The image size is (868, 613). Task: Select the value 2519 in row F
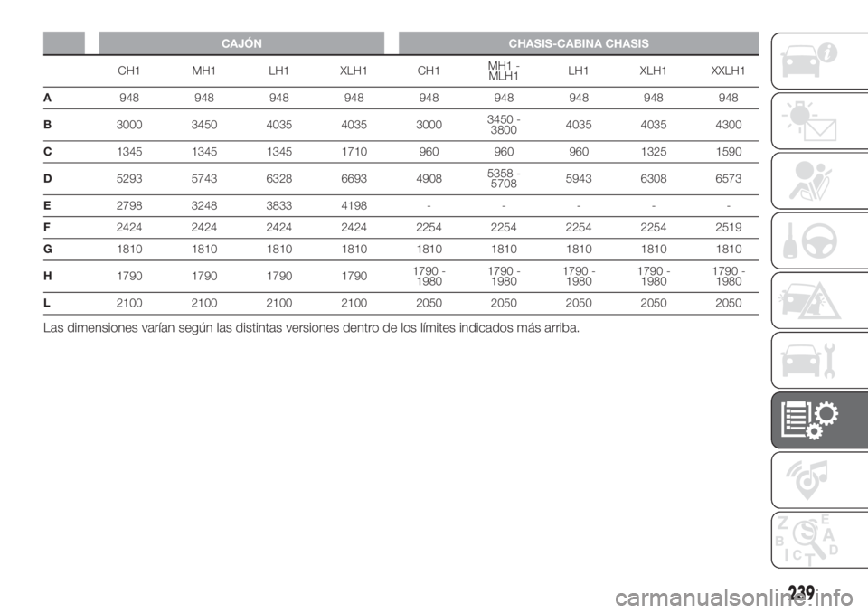pos(728,228)
